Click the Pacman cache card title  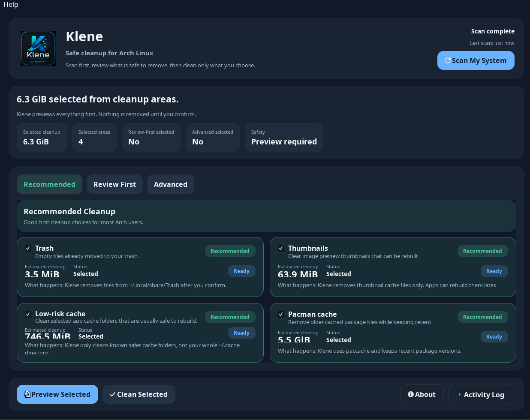pyautogui.click(x=312, y=314)
